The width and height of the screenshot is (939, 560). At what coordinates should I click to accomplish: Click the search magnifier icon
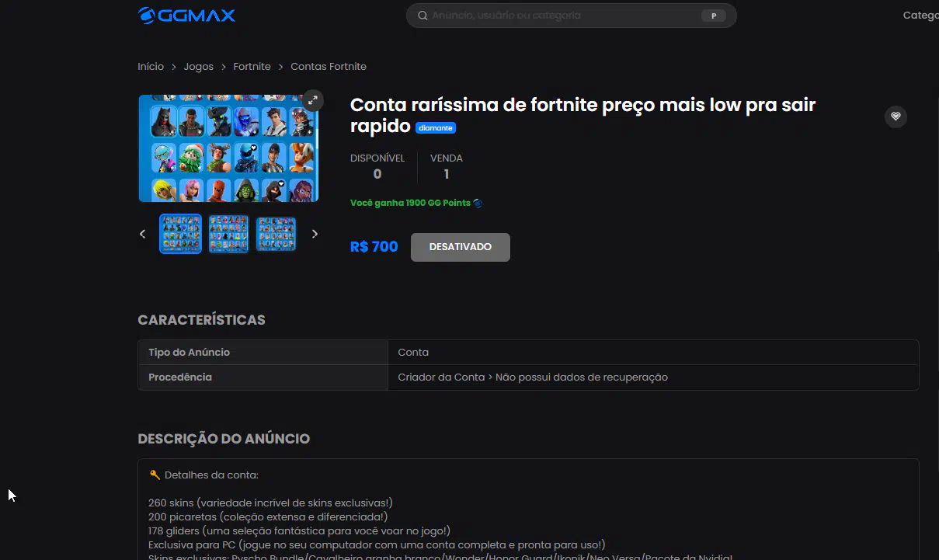tap(423, 16)
